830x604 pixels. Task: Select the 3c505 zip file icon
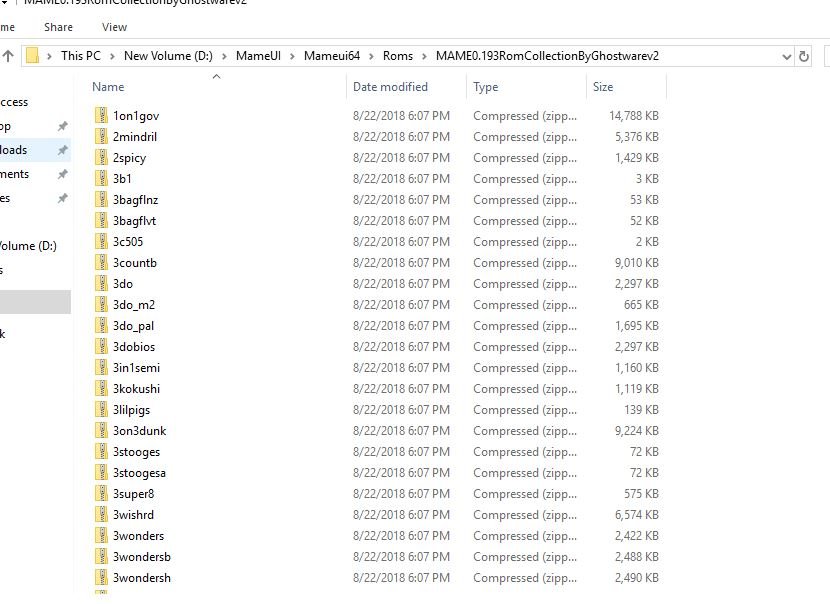pos(101,241)
